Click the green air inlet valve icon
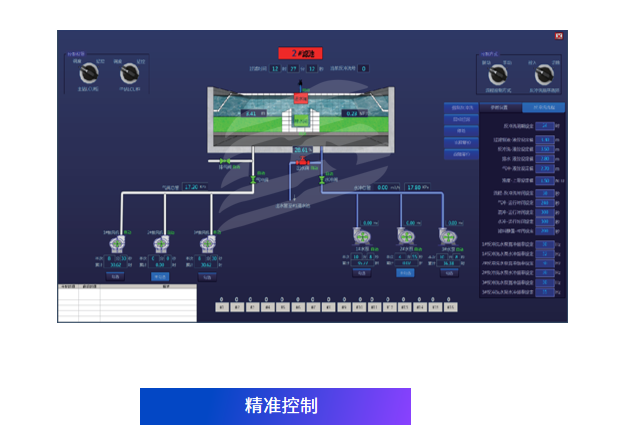 pos(226,161)
